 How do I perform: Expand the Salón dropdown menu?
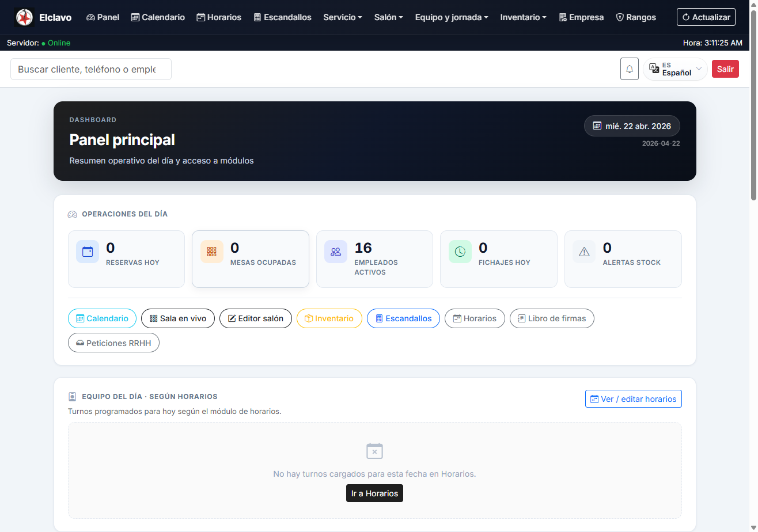[x=389, y=17]
